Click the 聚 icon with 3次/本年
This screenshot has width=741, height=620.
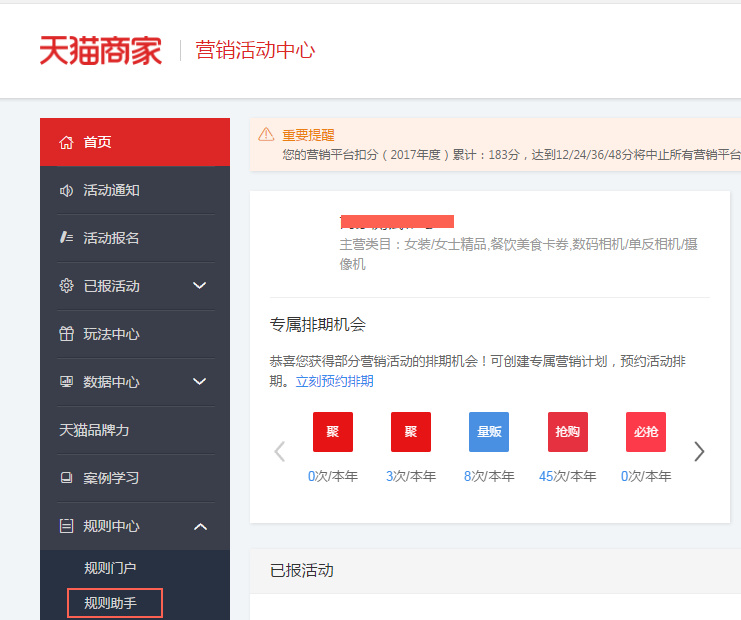[411, 432]
